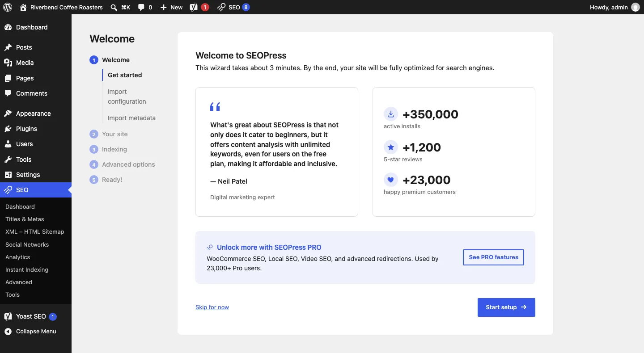644x353 pixels.
Task: Click the Neil Patel name text
Action: tap(233, 181)
